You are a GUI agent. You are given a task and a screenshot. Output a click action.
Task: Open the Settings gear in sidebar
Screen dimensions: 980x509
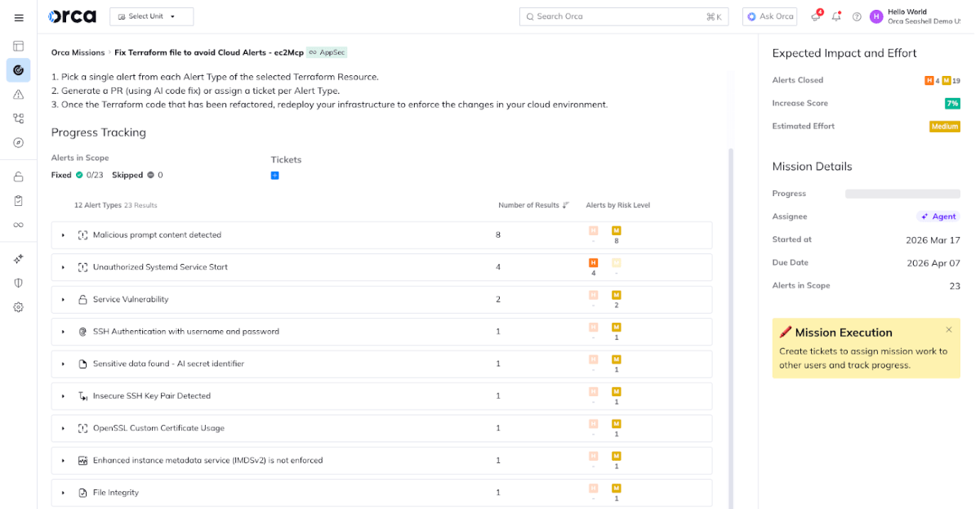tap(19, 307)
